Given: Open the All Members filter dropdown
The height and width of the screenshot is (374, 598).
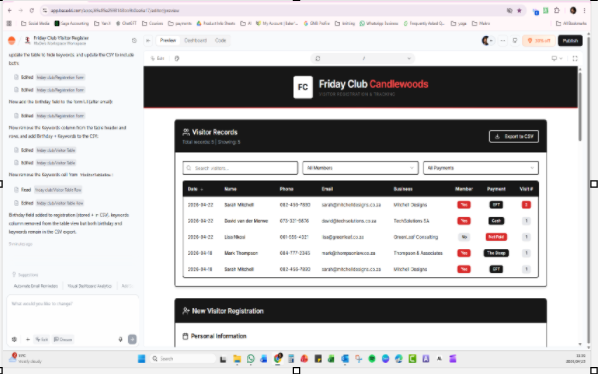Looking at the screenshot, I should 360,168.
